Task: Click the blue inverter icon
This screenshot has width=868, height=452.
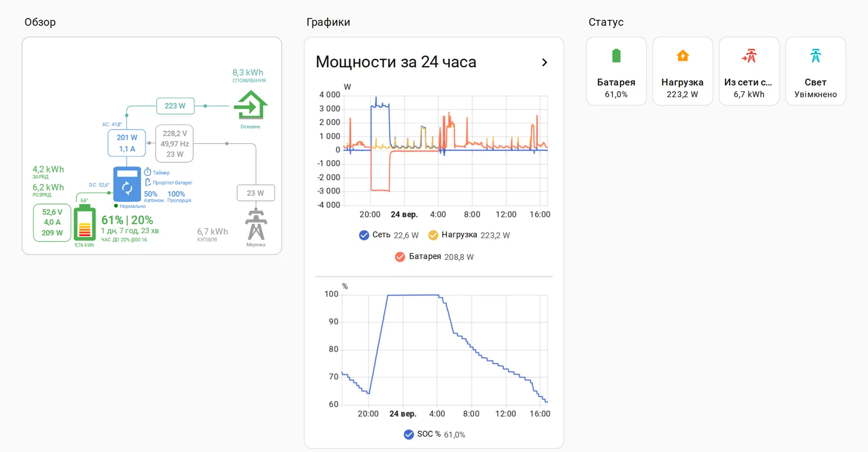Action: tap(127, 184)
